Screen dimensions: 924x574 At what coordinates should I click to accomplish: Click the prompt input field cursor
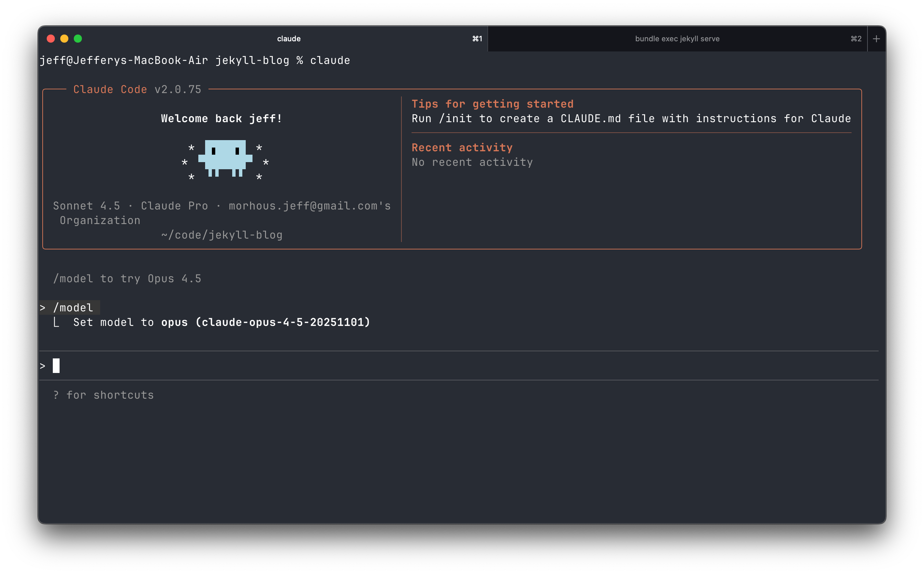point(56,366)
